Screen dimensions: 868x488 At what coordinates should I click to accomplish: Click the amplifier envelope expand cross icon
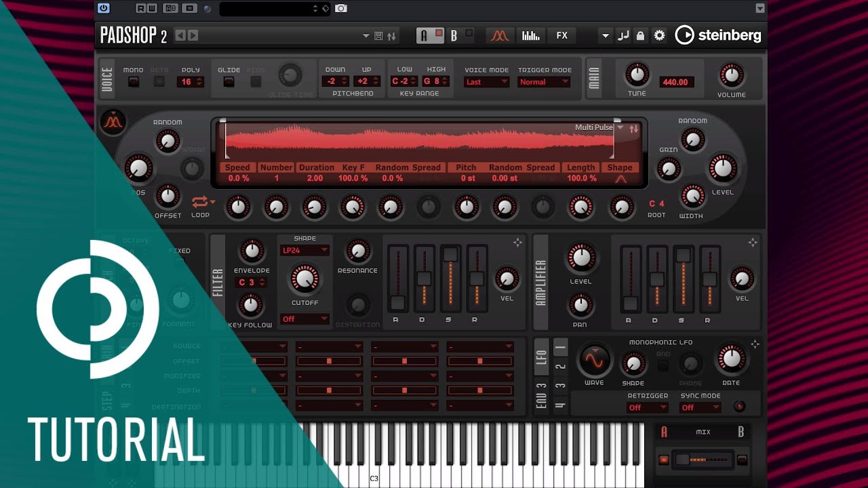(752, 242)
